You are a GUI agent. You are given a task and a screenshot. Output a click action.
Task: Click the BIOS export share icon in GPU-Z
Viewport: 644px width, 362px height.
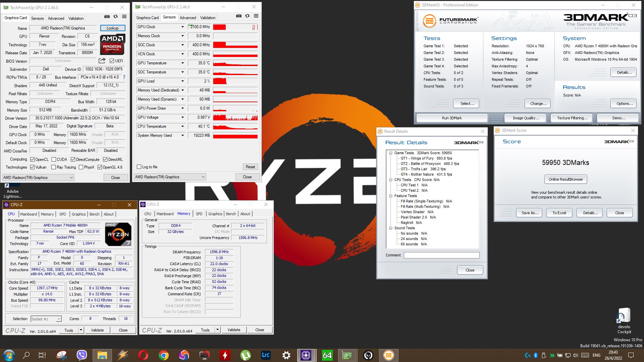(x=102, y=61)
